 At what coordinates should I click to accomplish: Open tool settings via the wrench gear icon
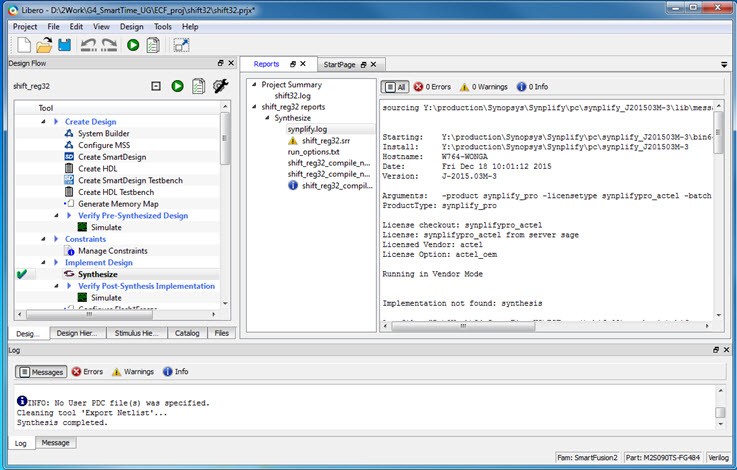221,87
